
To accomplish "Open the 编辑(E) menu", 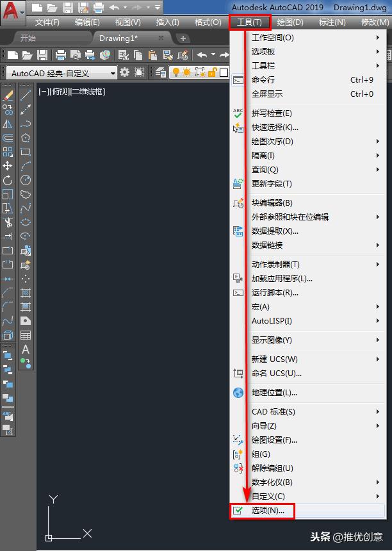I will (87, 22).
